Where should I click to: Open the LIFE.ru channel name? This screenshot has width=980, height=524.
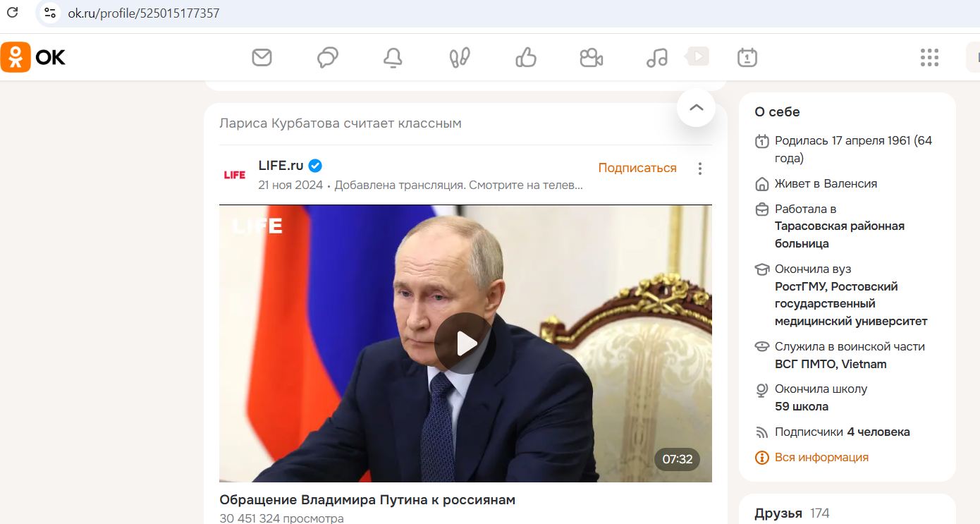point(281,166)
